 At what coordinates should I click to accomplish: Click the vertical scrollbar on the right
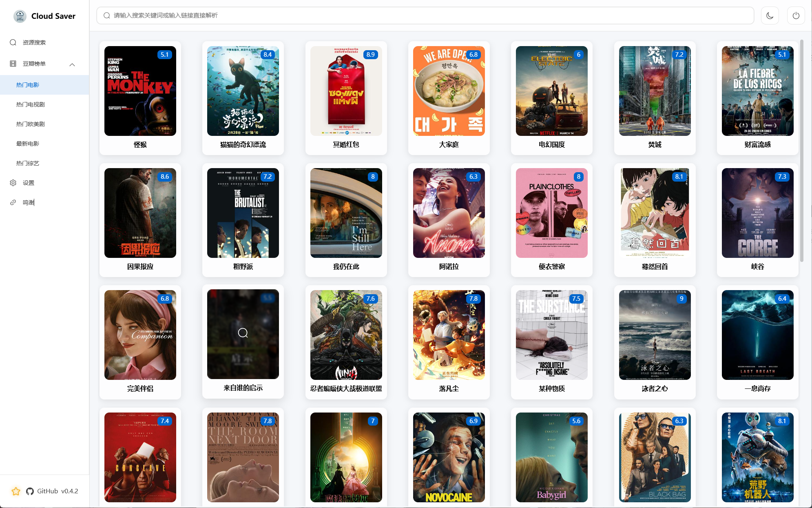(802, 151)
